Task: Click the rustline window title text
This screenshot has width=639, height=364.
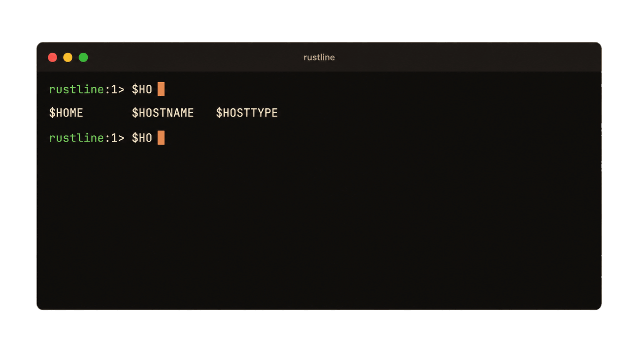Action: 319,57
